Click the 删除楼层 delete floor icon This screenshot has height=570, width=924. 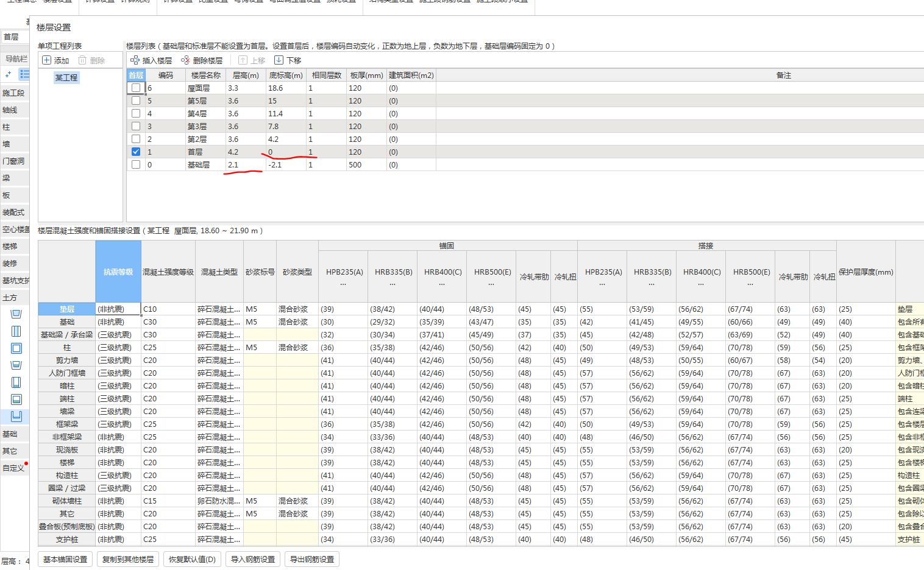[185, 60]
